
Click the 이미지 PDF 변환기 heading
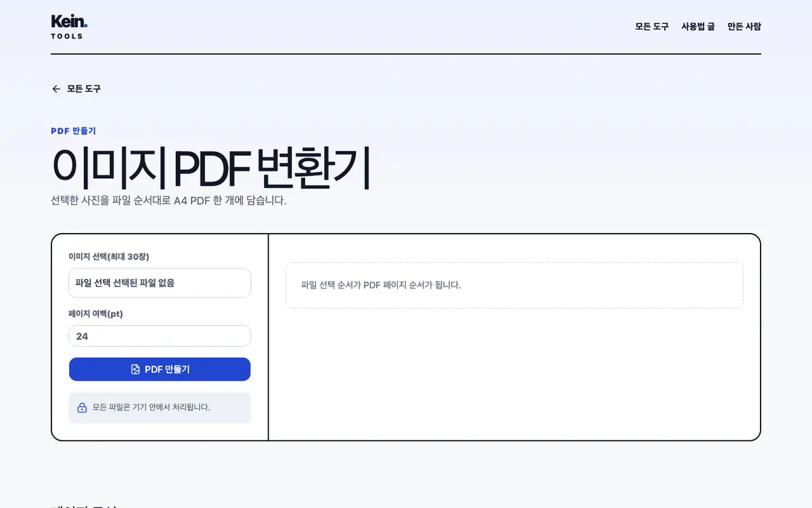211,167
